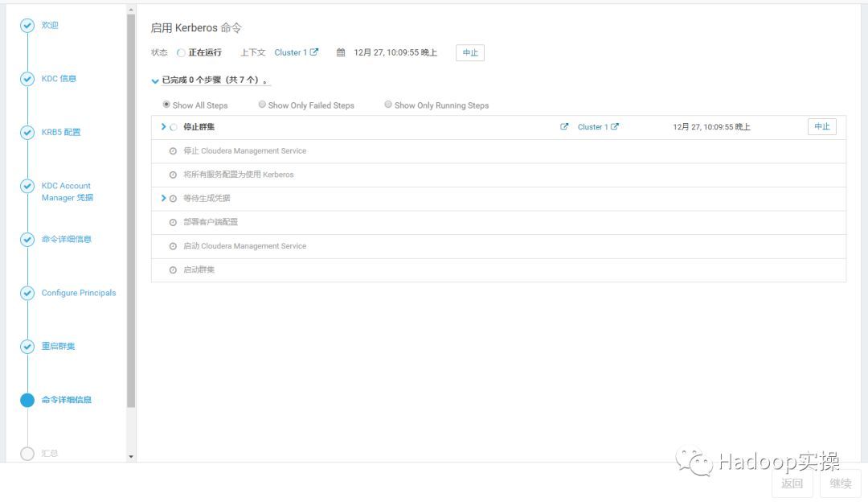Click the 重启群集 step checkmark icon
This screenshot has height=502, width=868.
pos(27,347)
